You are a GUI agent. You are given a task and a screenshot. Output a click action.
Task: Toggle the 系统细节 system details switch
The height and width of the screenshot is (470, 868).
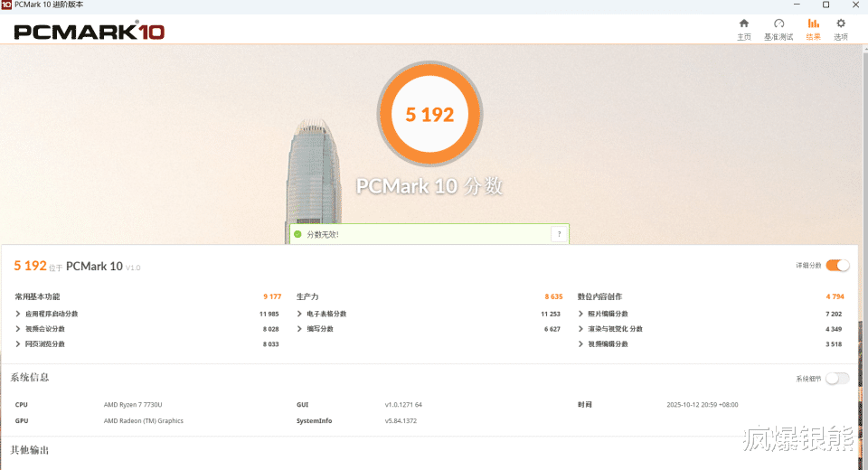pyautogui.click(x=837, y=379)
